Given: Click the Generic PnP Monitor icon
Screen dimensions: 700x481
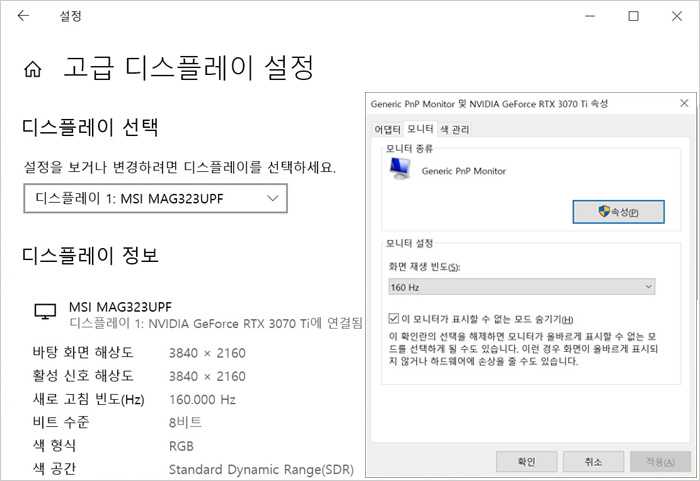Looking at the screenshot, I should coord(400,168).
